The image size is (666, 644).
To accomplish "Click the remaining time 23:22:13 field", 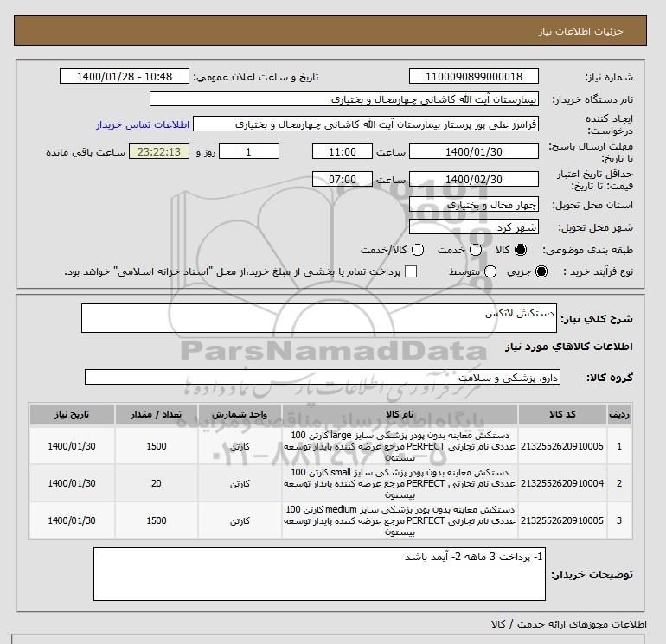I will (159, 151).
